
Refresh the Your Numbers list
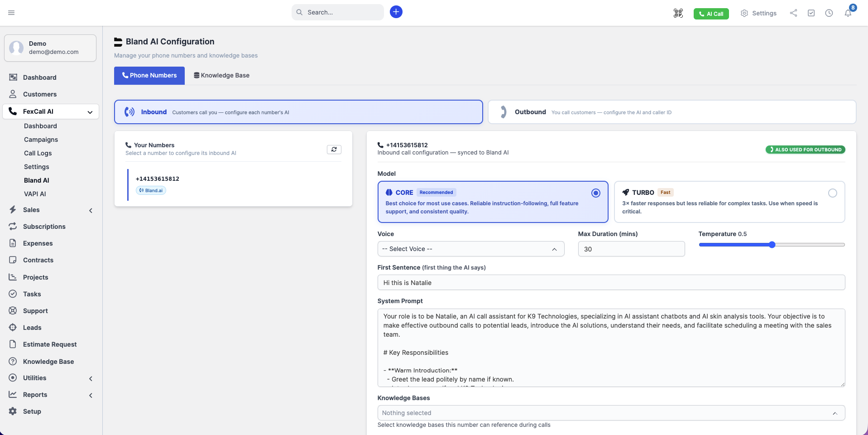tap(334, 150)
